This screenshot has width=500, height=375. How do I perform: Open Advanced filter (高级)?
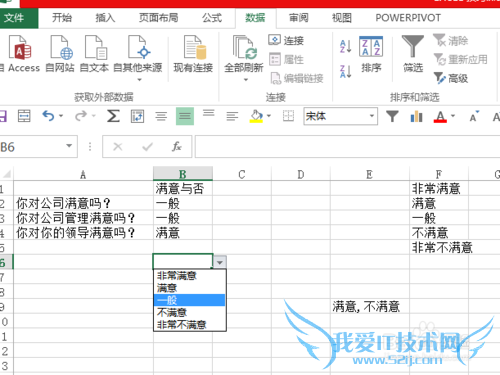[x=451, y=78]
